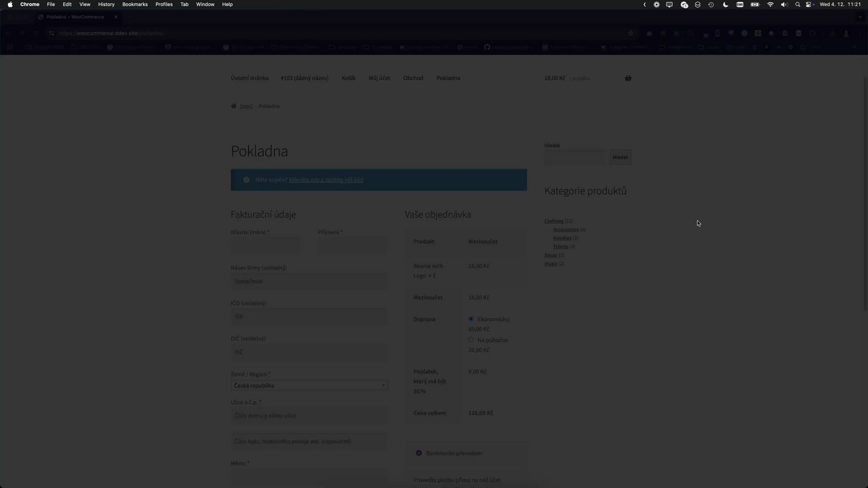Open the #103 (žádný název) page
The height and width of the screenshot is (488, 868).
point(304,78)
